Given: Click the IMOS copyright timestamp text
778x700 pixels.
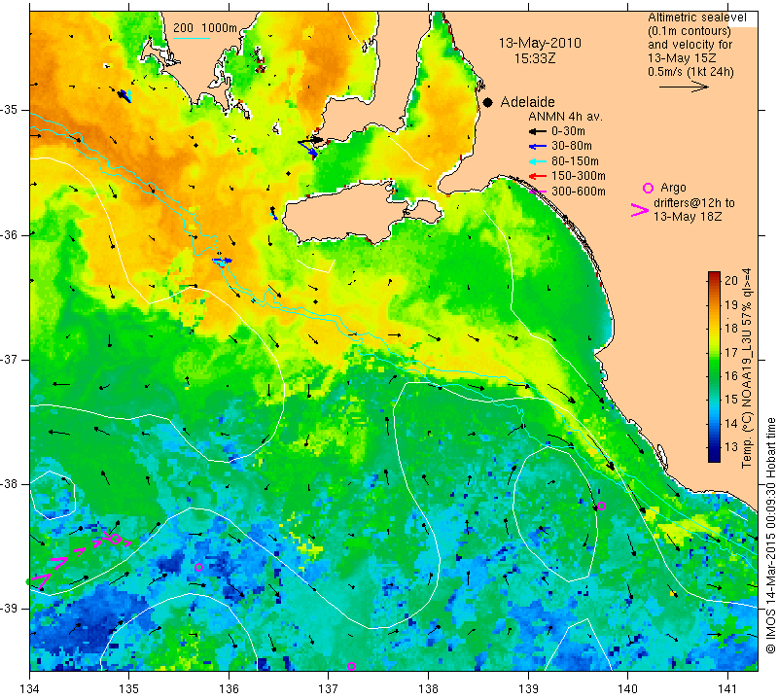Looking at the screenshot, I should 770,536.
